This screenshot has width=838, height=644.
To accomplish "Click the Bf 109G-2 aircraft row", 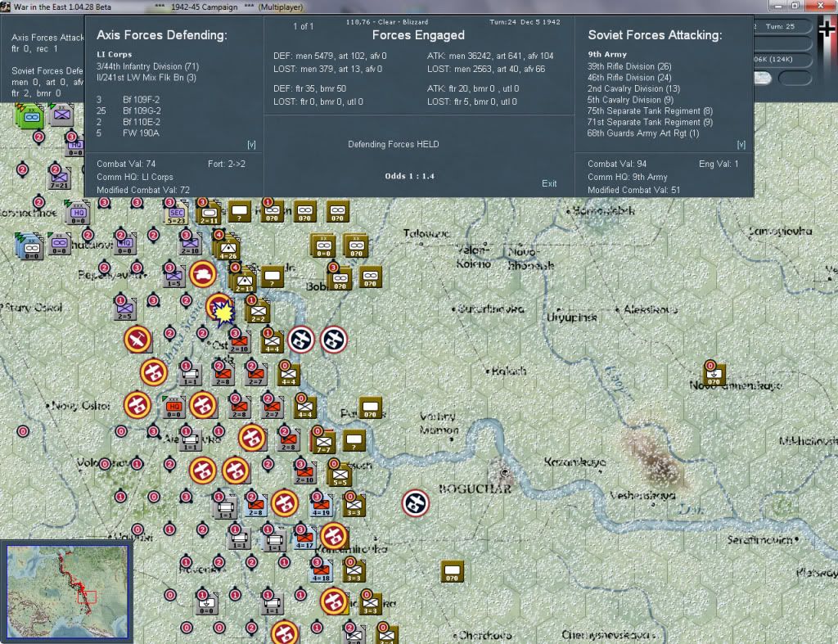I will (128, 110).
